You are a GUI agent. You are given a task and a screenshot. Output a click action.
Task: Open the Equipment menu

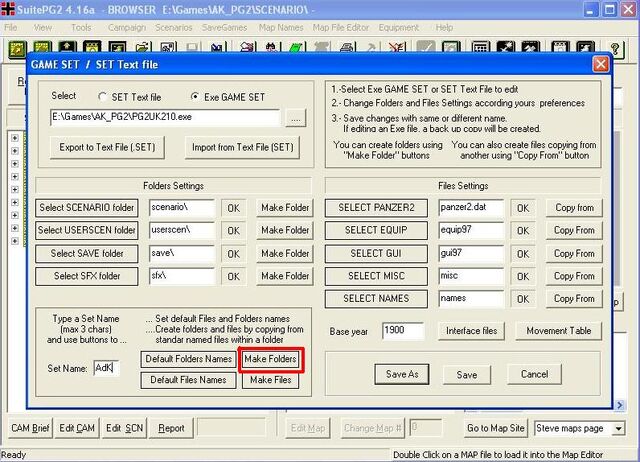(x=398, y=28)
